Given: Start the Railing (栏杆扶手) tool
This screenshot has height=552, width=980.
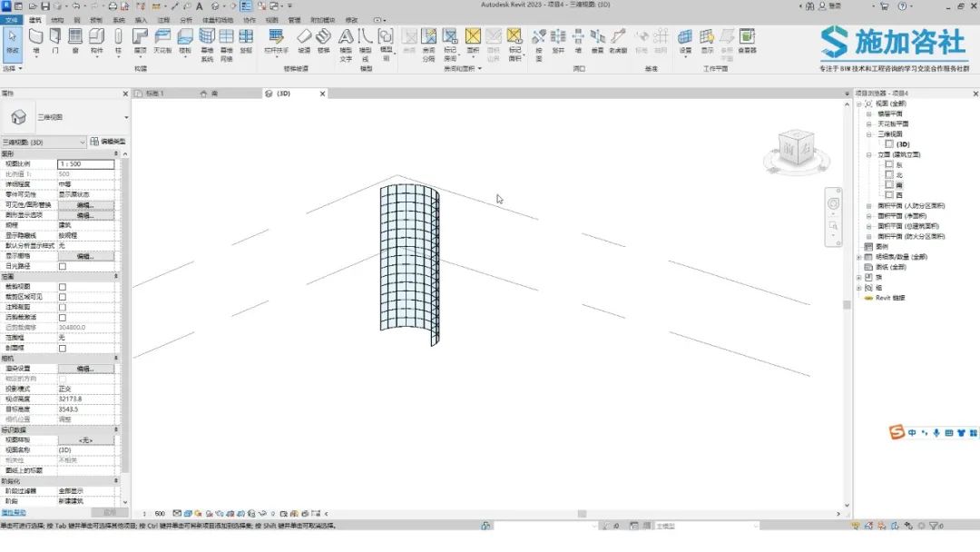Looking at the screenshot, I should (276, 41).
